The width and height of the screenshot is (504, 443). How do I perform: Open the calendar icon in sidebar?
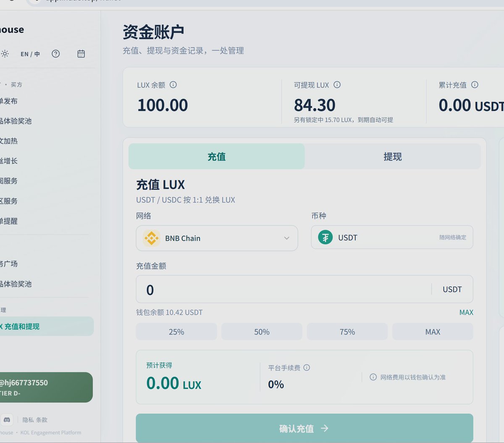(x=81, y=54)
